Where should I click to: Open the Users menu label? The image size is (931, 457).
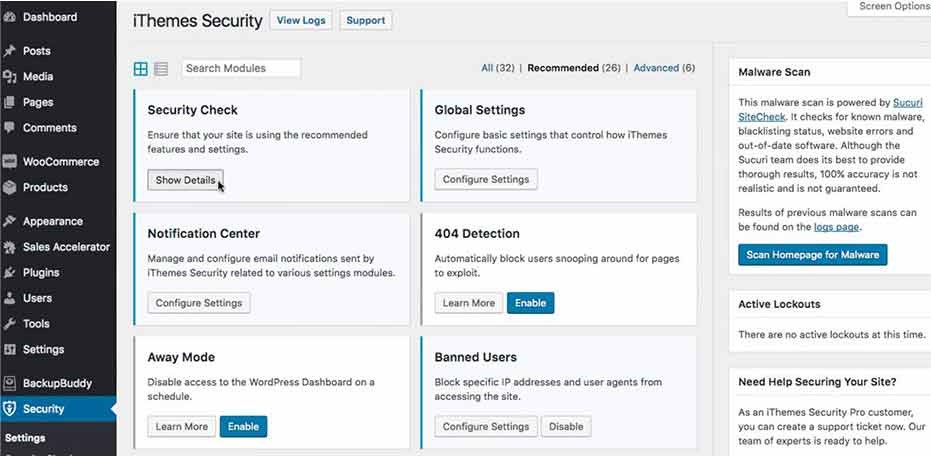pos(37,298)
